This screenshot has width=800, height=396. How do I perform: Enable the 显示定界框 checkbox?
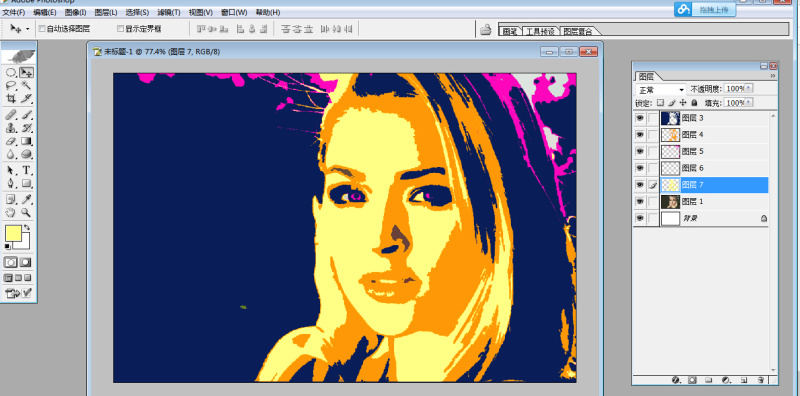(121, 29)
